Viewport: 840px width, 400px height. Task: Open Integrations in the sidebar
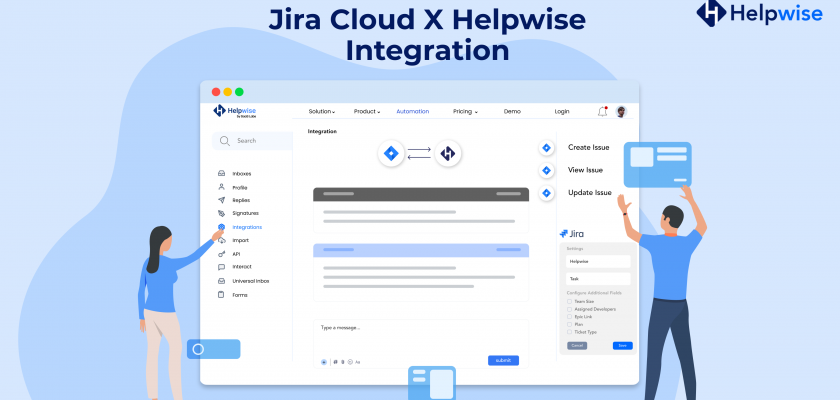tap(247, 227)
